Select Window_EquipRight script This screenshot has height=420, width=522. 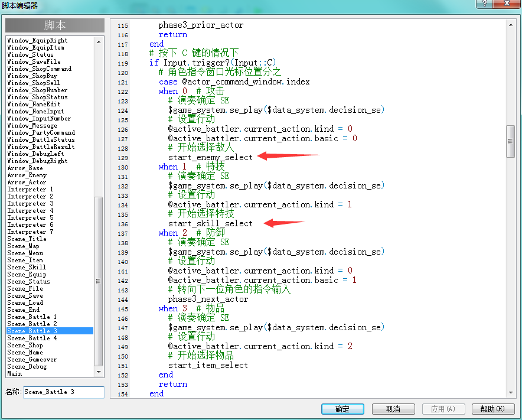click(37, 40)
